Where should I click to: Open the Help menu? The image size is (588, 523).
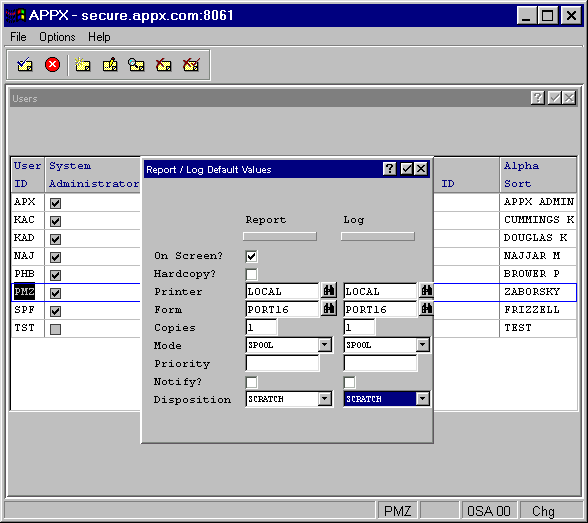click(99, 37)
